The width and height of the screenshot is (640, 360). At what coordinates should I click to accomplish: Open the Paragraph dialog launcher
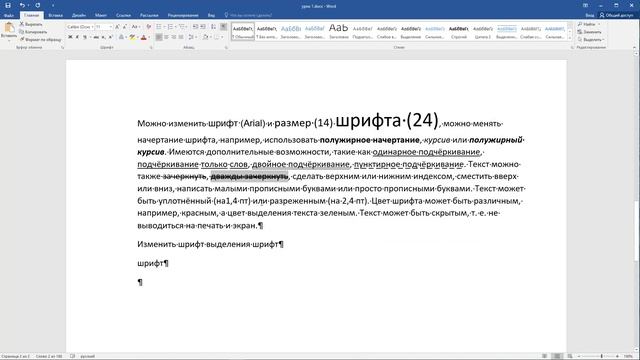point(226,47)
